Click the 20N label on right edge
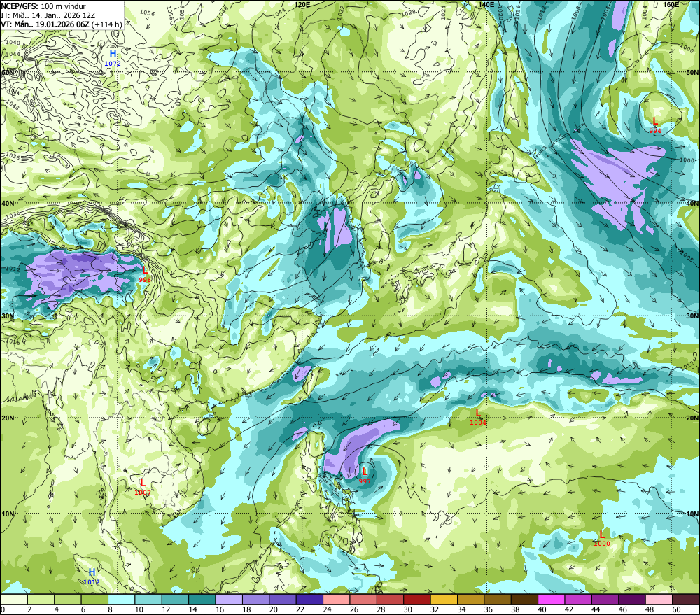700x615 pixels. (x=692, y=418)
